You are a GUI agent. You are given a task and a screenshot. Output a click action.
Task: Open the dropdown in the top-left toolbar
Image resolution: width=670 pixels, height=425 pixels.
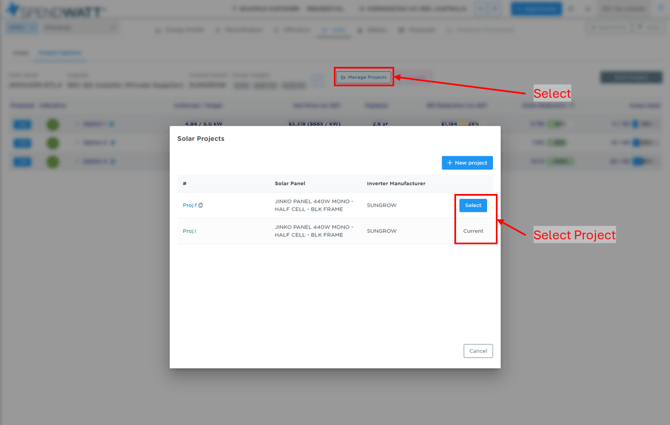pyautogui.click(x=79, y=28)
